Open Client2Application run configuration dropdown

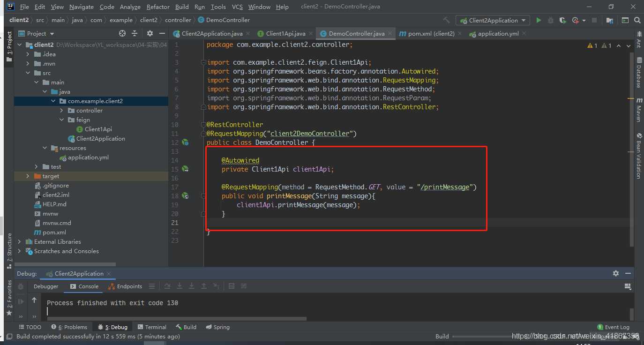coord(493,20)
